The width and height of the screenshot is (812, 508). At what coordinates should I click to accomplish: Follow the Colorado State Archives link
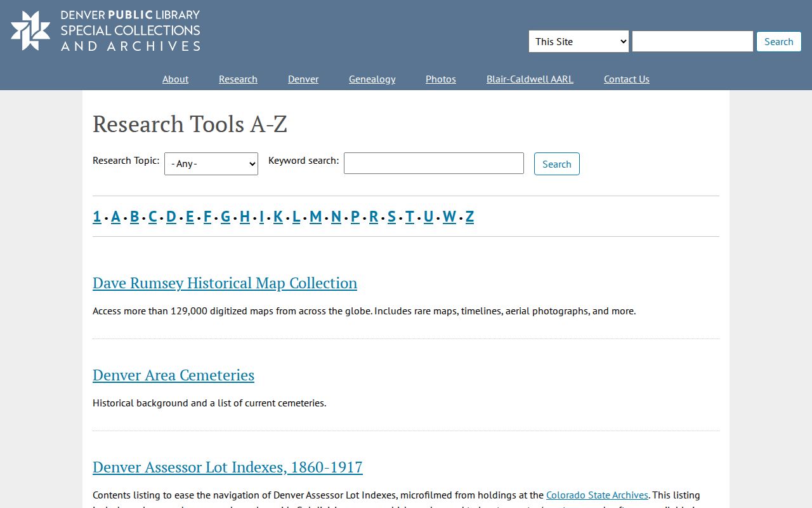point(597,495)
